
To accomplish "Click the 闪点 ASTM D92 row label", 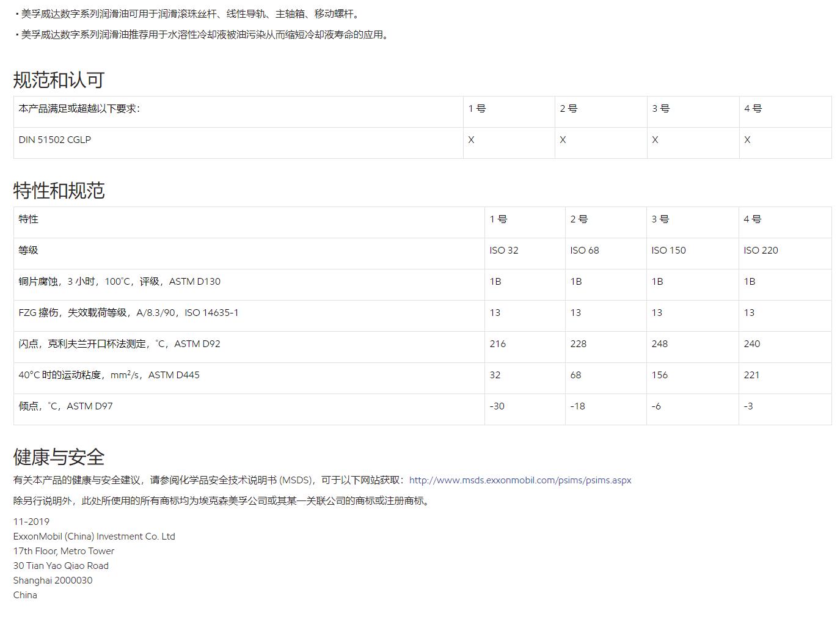I will (x=119, y=344).
